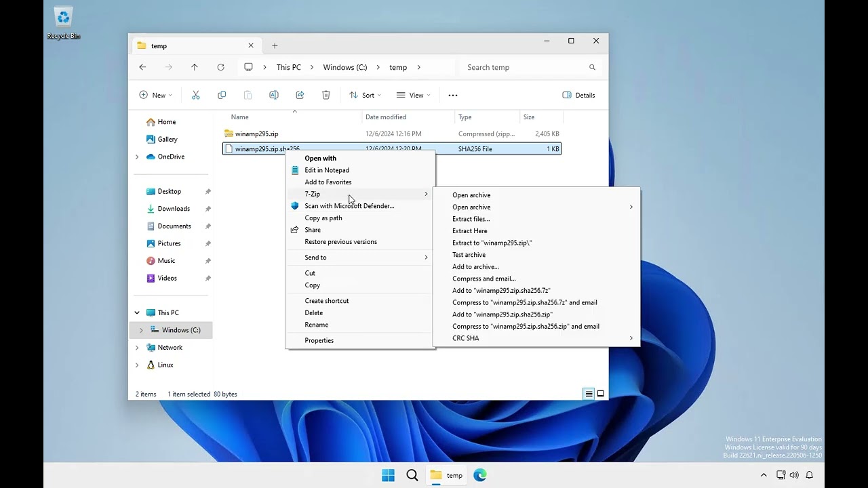The width and height of the screenshot is (868, 488).
Task: Click the Share icon in Explorer toolbar
Action: (300, 95)
